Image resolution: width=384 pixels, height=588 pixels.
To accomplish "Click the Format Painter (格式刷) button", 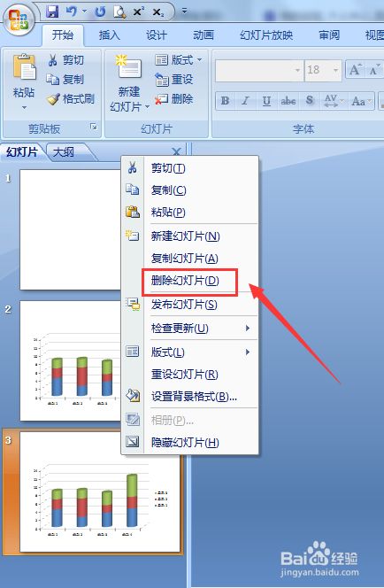I will [x=71, y=99].
